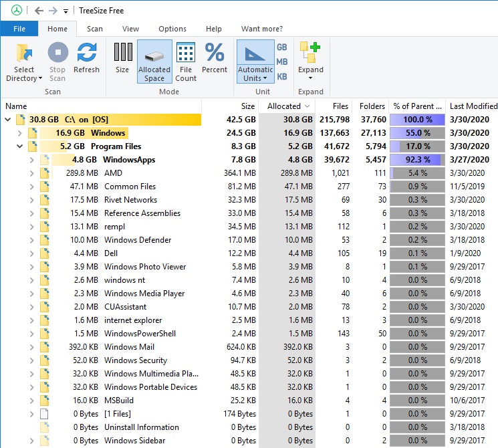The height and width of the screenshot is (448, 498).
Task: Expand the Windows Multimedia Pla... folder
Action: (32, 374)
